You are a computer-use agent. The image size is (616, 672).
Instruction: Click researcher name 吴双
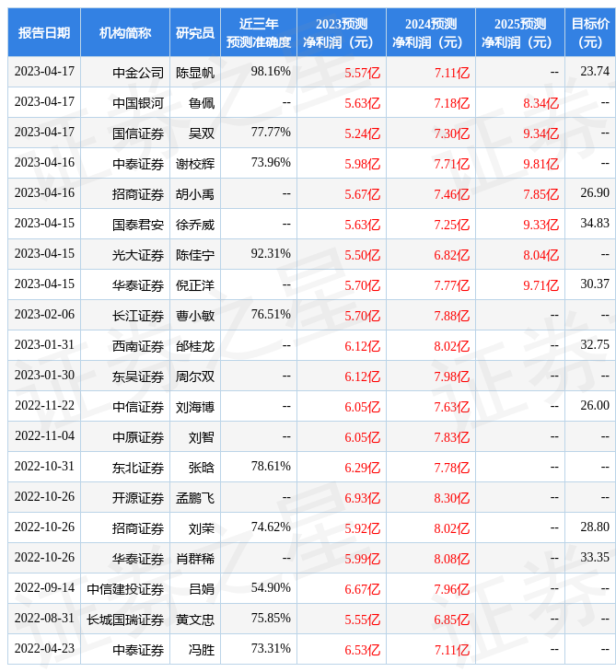pos(202,133)
